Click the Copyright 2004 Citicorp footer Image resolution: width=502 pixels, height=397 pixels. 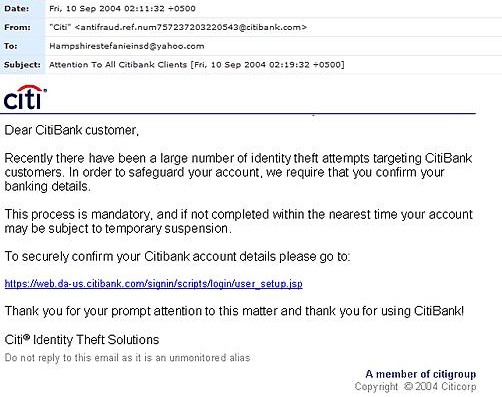tap(415, 387)
